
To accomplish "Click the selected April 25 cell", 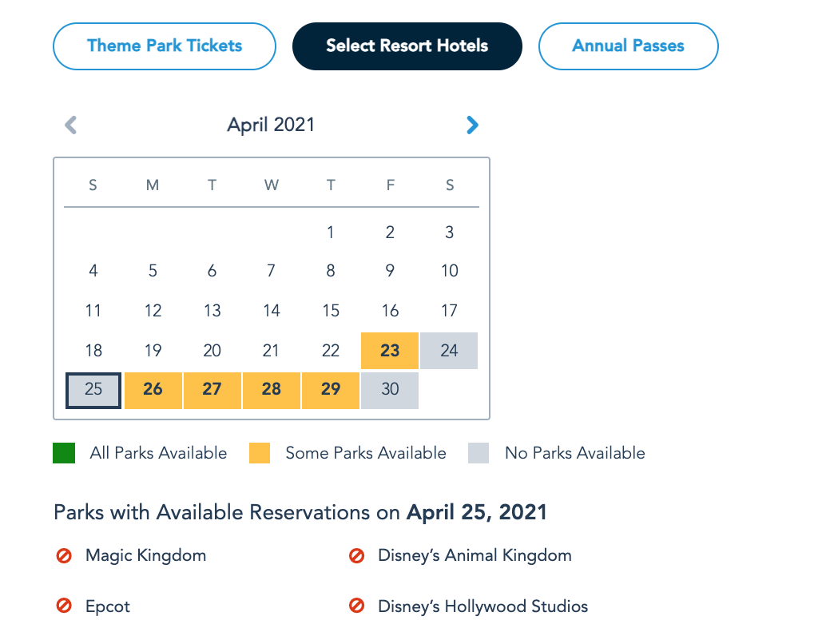I will click(x=93, y=389).
